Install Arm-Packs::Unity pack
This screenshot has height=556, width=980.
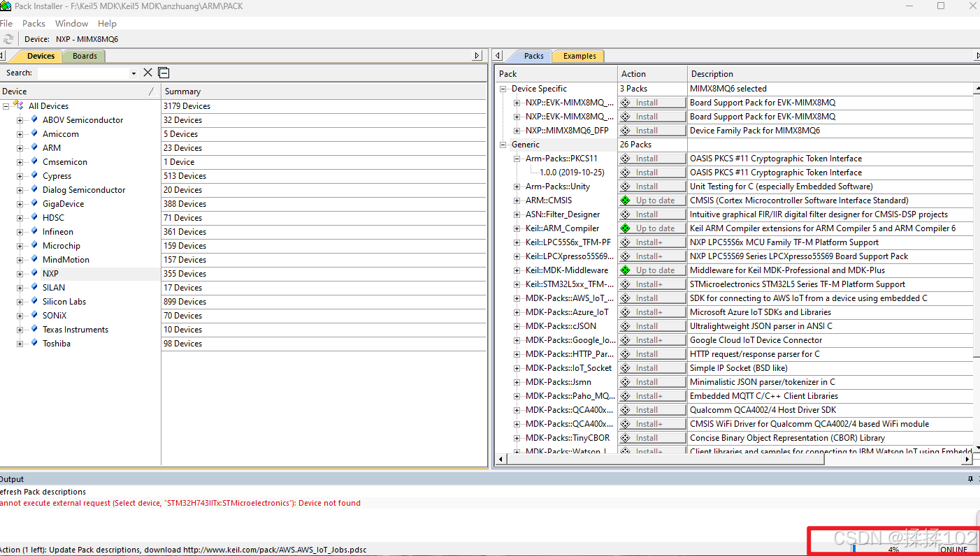pos(651,186)
